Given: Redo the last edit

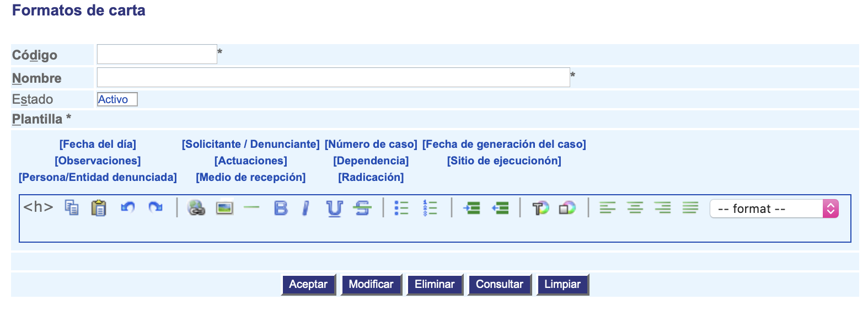Looking at the screenshot, I should pyautogui.click(x=156, y=208).
